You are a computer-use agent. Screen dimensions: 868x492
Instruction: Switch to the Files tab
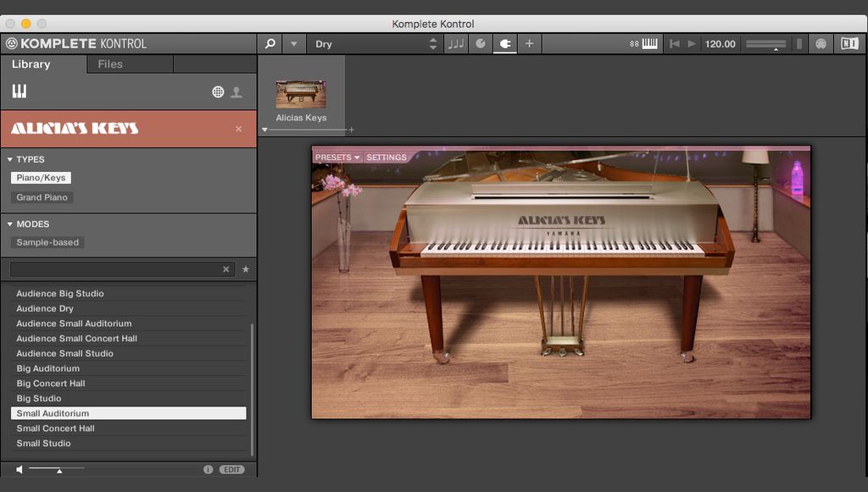(x=110, y=64)
